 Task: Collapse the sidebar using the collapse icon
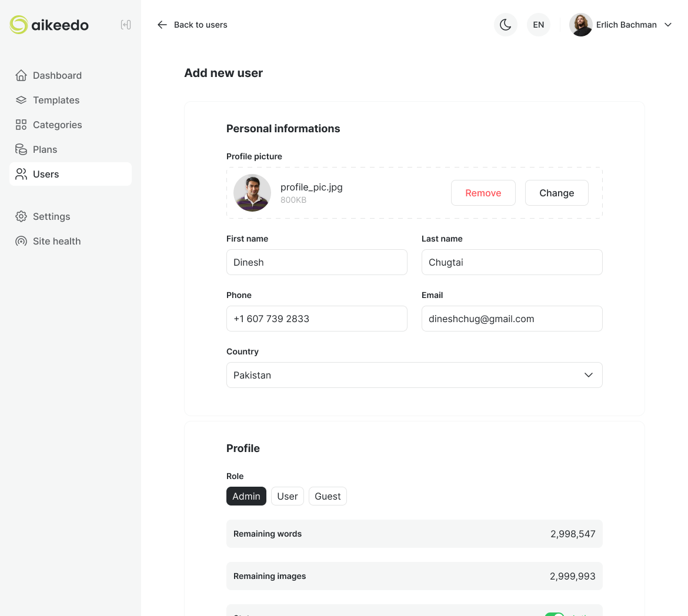pos(125,25)
